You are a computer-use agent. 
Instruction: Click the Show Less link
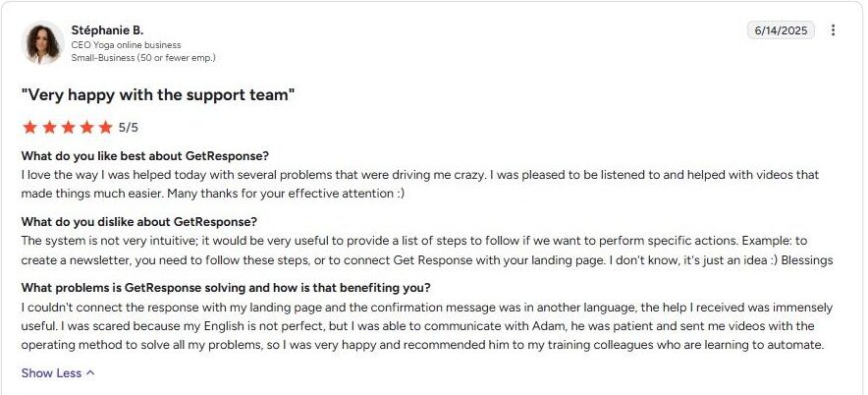pos(51,373)
